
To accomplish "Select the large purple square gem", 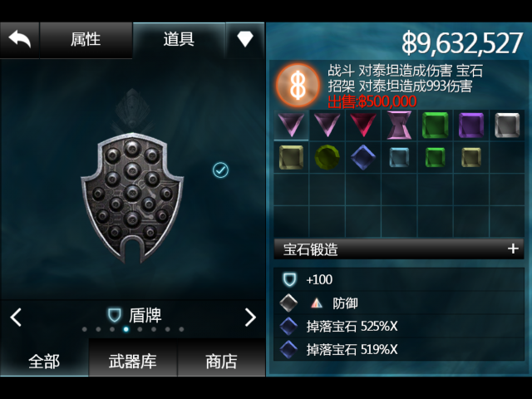I will (471, 126).
